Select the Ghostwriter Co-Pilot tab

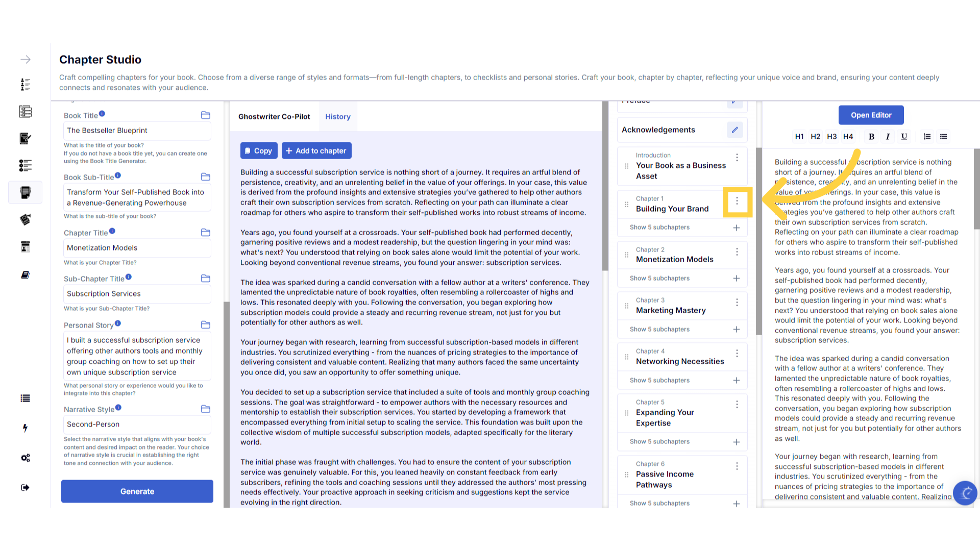click(274, 116)
